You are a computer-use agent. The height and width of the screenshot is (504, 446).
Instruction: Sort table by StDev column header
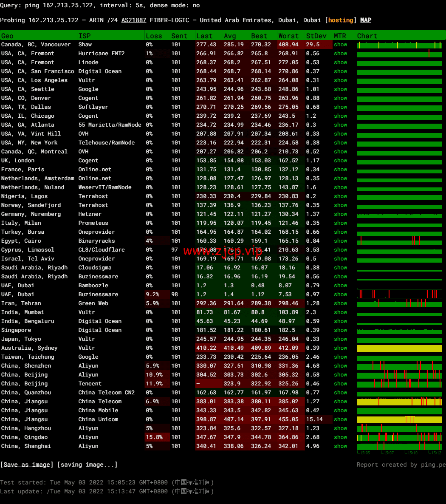[316, 36]
